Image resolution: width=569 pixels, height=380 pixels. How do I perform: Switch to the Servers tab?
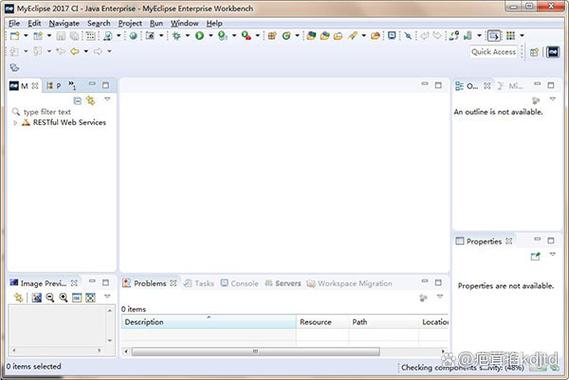click(x=283, y=283)
